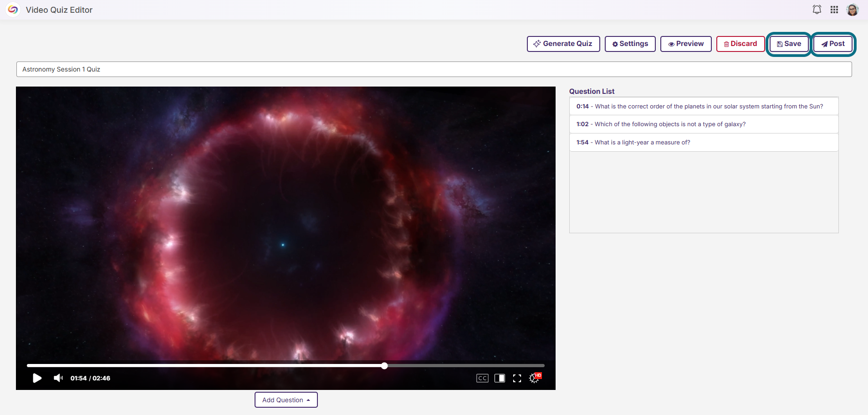Toggle theater mode view icon

(x=500, y=378)
